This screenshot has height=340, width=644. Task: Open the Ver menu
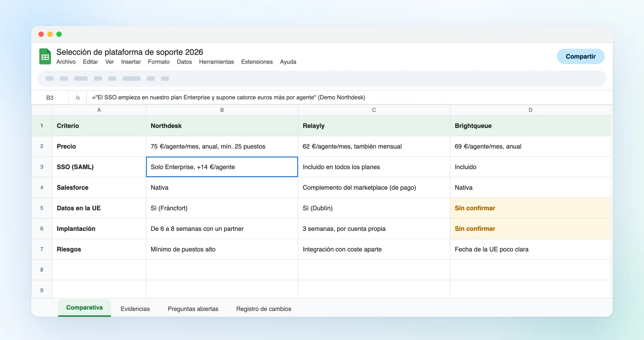point(110,62)
